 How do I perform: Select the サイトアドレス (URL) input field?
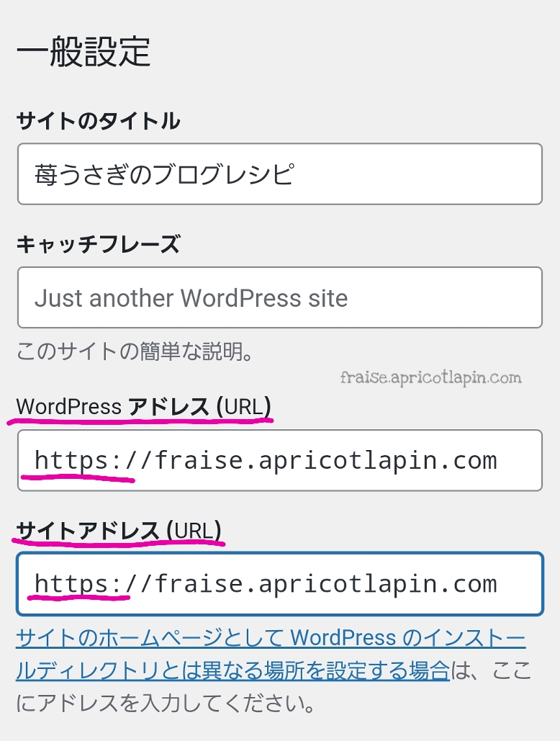279,583
